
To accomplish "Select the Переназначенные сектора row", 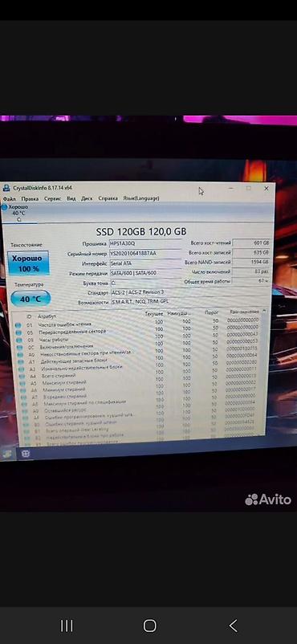I will 137,330.
